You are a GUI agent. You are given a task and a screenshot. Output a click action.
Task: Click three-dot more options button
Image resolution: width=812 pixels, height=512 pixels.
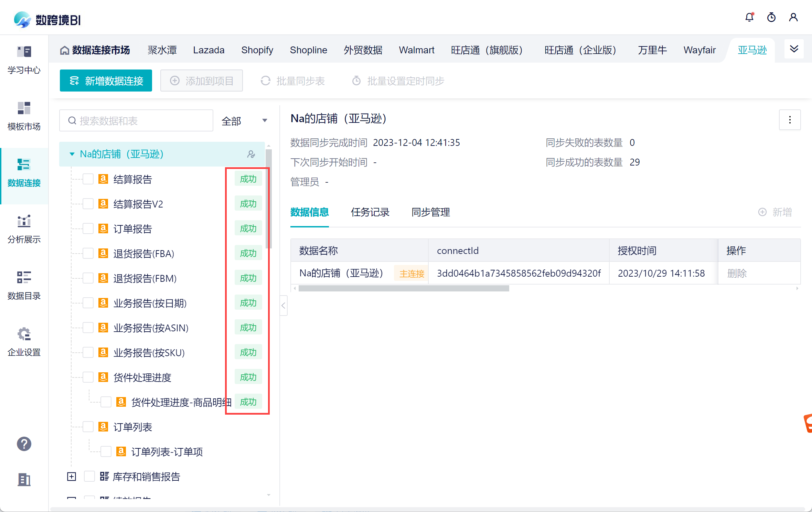tap(790, 120)
